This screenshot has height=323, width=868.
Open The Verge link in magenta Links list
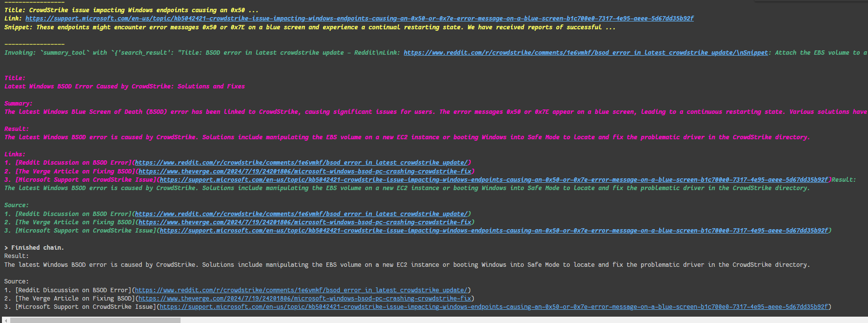tap(305, 172)
